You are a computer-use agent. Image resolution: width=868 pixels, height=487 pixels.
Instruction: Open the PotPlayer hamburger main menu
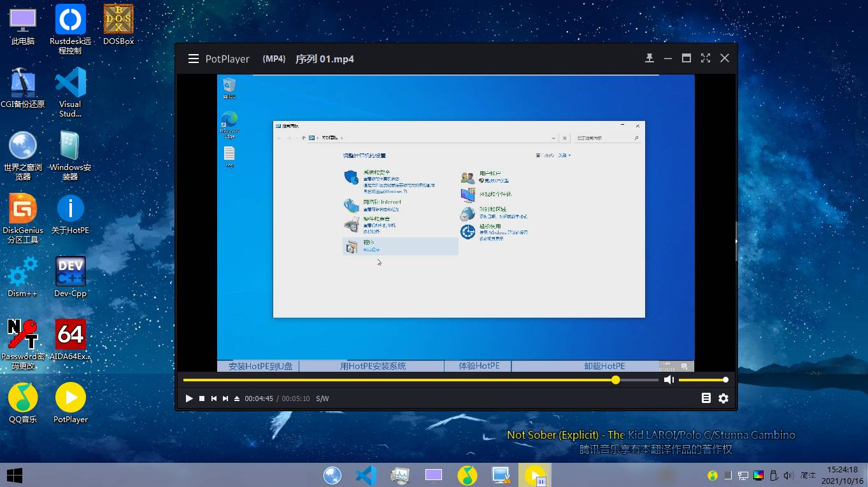(194, 59)
